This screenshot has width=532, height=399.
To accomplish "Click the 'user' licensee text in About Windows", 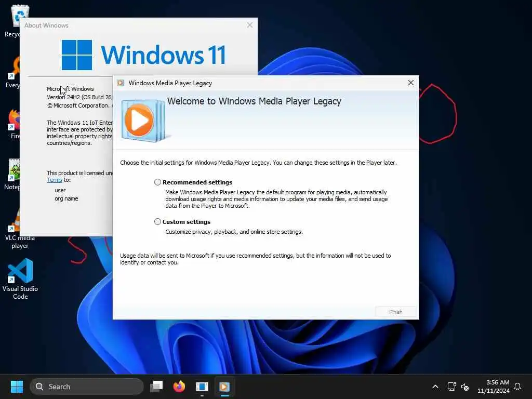I will click(60, 190).
